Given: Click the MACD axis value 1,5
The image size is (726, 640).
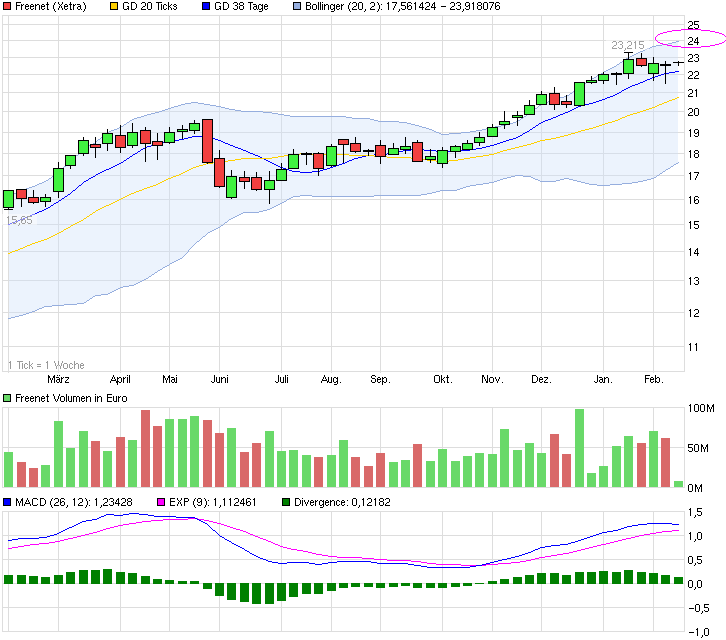Looking at the screenshot, I should coord(695,512).
